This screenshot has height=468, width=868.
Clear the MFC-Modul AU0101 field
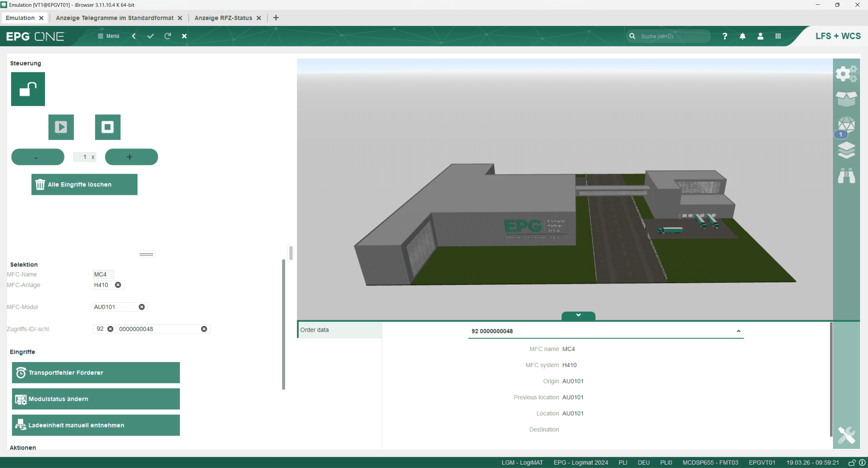(142, 307)
